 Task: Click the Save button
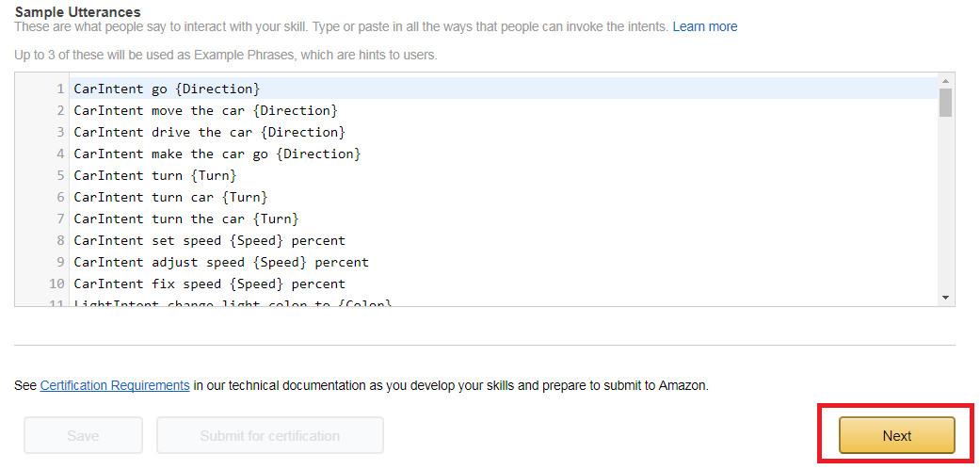pos(83,435)
